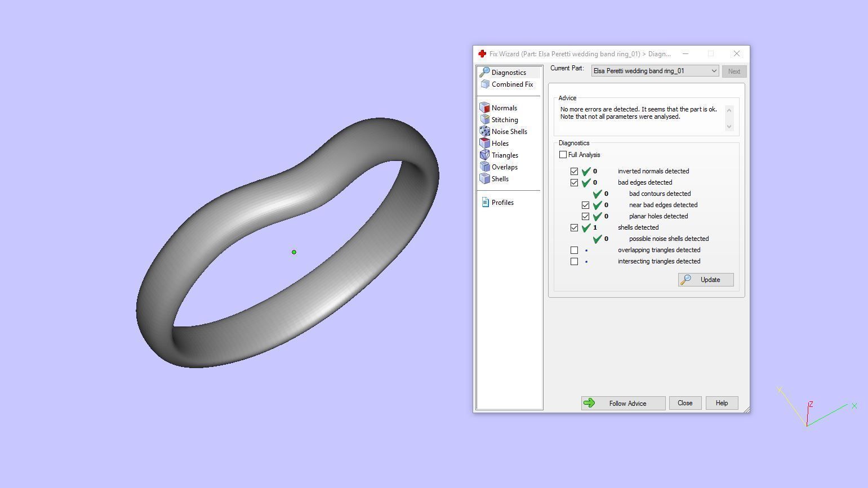Viewport: 868px width, 488px height.
Task: Click the green center point on ring
Action: tap(294, 252)
